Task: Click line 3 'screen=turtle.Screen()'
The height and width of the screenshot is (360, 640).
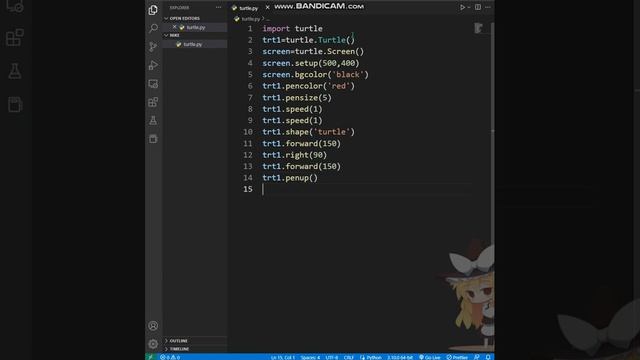Action: coord(313,51)
